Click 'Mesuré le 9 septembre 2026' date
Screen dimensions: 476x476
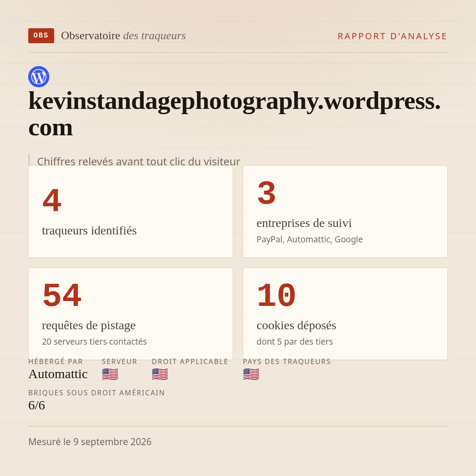[90, 442]
